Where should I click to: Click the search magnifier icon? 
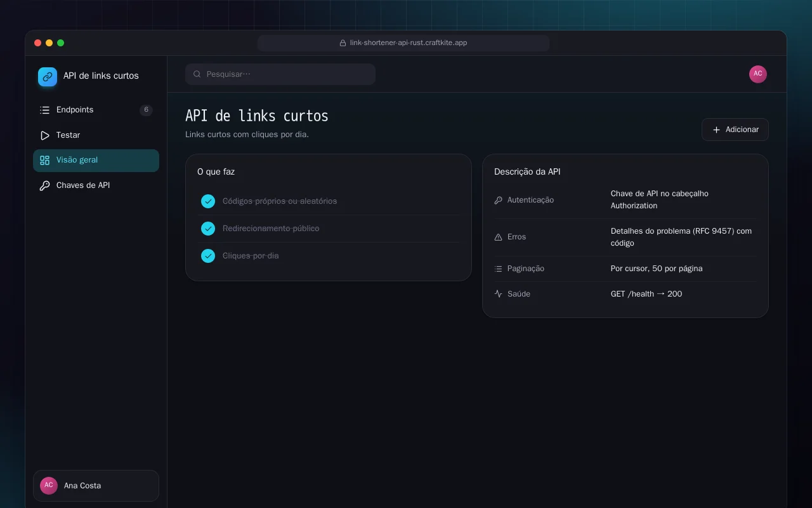click(197, 74)
